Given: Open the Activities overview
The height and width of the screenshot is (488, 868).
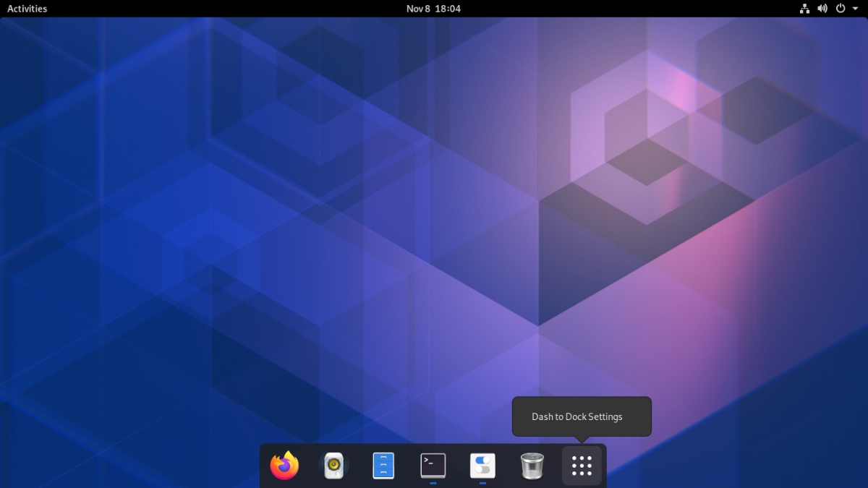Looking at the screenshot, I should tap(27, 9).
